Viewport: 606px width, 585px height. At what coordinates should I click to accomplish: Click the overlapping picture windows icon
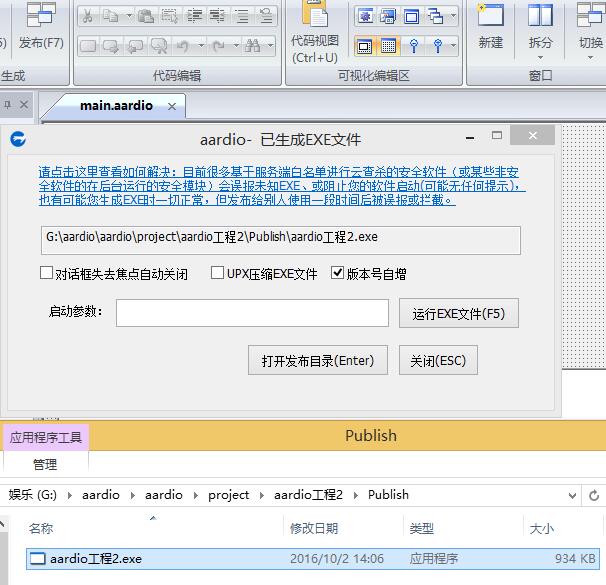pos(388,16)
